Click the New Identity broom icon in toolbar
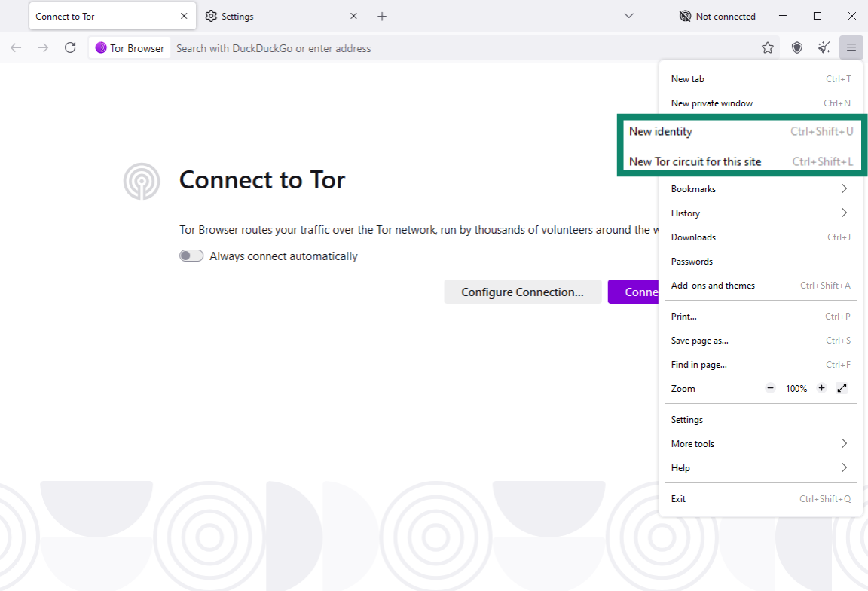This screenshot has width=868, height=591. 824,47
